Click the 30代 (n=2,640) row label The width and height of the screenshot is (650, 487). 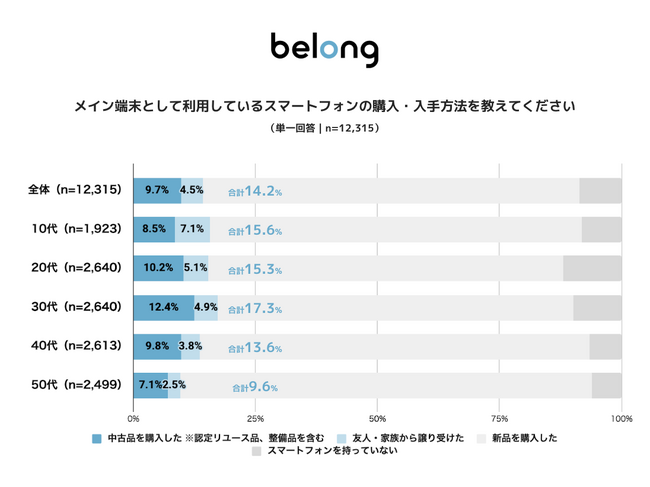pyautogui.click(x=78, y=308)
